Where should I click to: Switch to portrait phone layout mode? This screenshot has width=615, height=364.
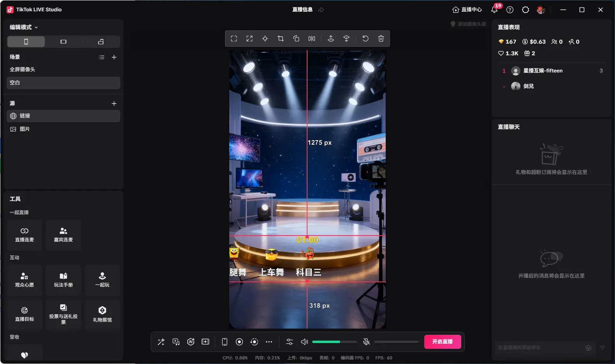26,42
